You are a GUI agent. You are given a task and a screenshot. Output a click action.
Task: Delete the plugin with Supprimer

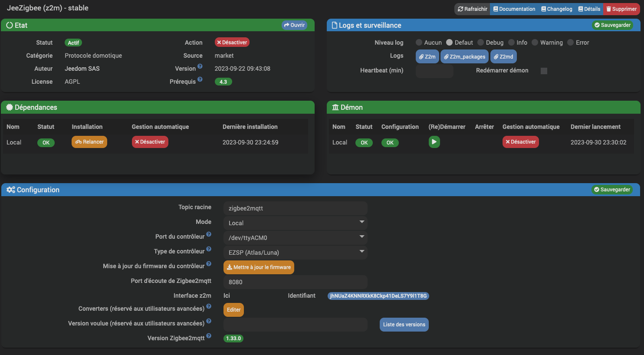(621, 9)
